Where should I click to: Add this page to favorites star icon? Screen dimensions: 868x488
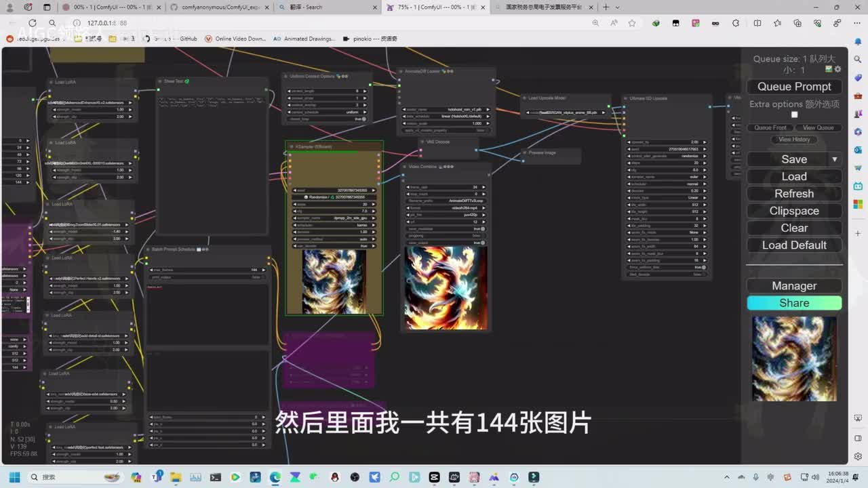pyautogui.click(x=632, y=23)
